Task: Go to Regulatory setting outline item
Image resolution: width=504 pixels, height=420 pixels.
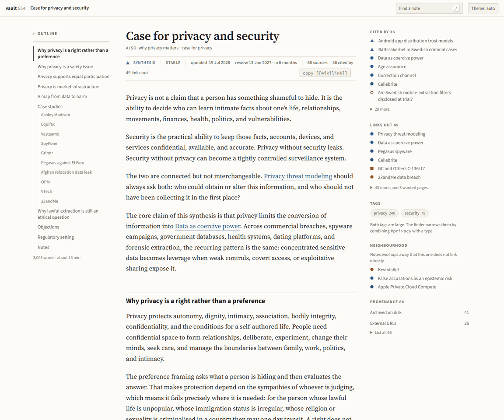Action: click(x=56, y=237)
